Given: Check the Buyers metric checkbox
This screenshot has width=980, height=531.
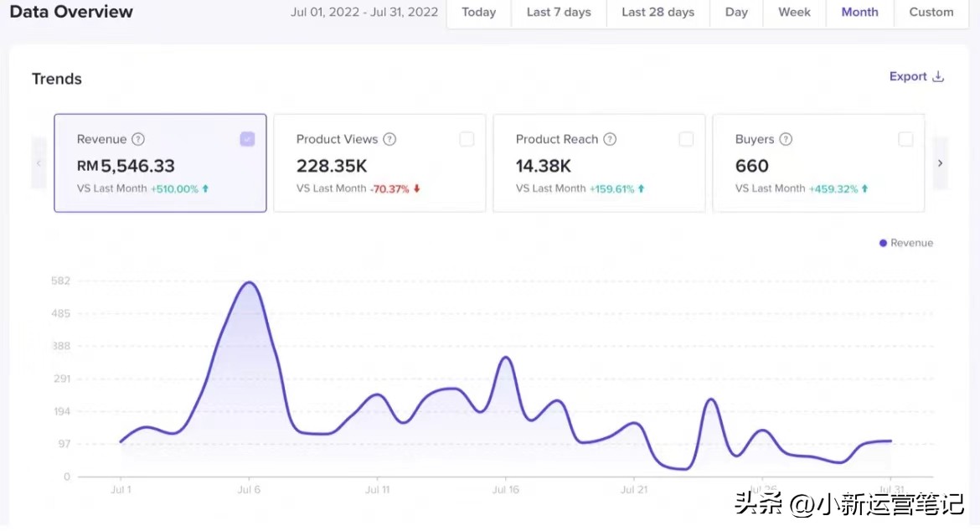Looking at the screenshot, I should point(905,140).
